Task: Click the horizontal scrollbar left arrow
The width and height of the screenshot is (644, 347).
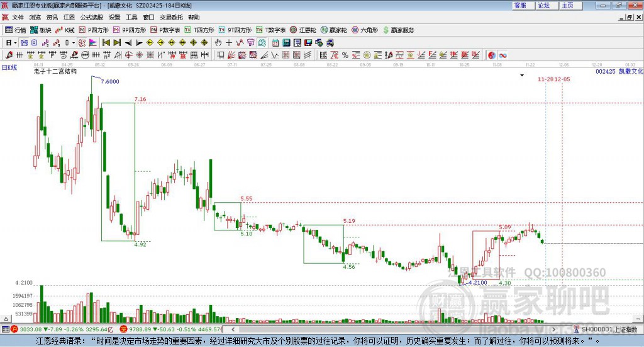Action: [233, 329]
